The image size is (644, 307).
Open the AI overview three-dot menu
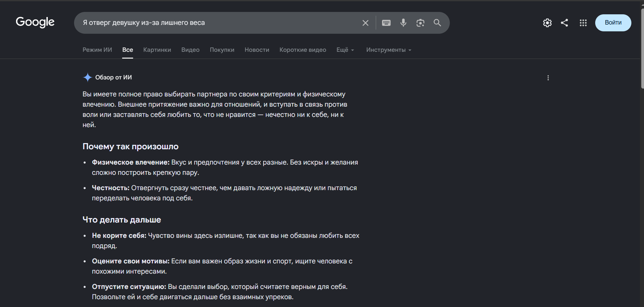(x=548, y=78)
